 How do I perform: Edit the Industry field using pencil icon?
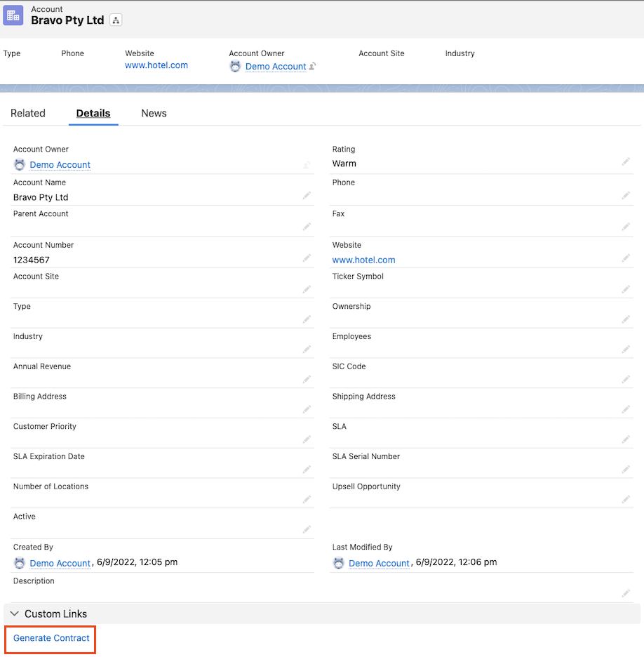307,349
